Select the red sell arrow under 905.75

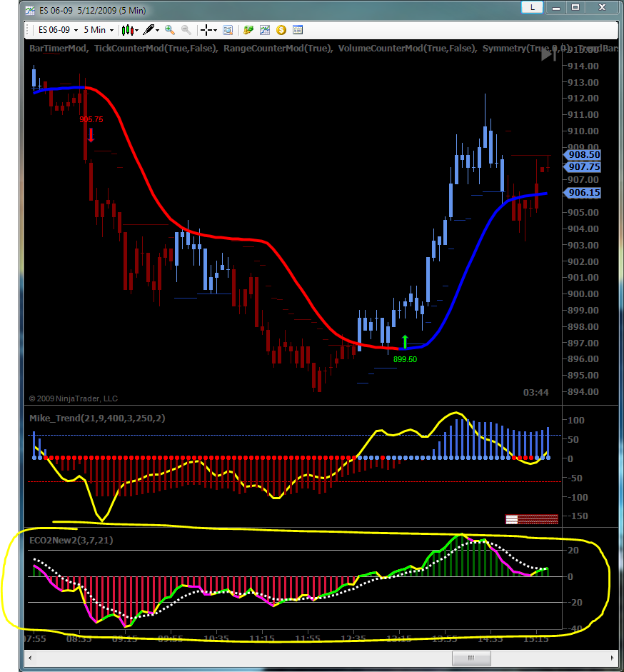(91, 134)
